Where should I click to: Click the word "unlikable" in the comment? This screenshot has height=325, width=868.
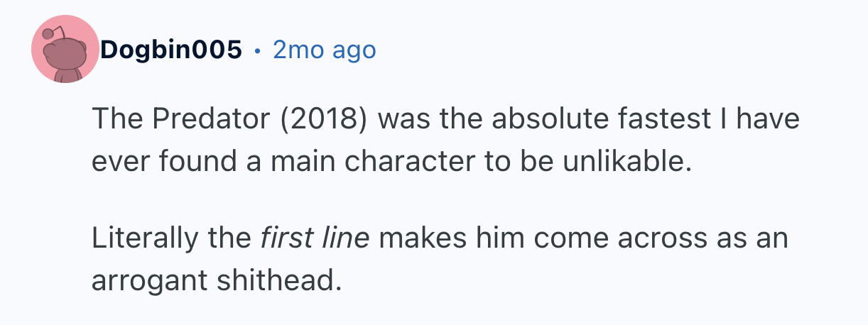(624, 161)
